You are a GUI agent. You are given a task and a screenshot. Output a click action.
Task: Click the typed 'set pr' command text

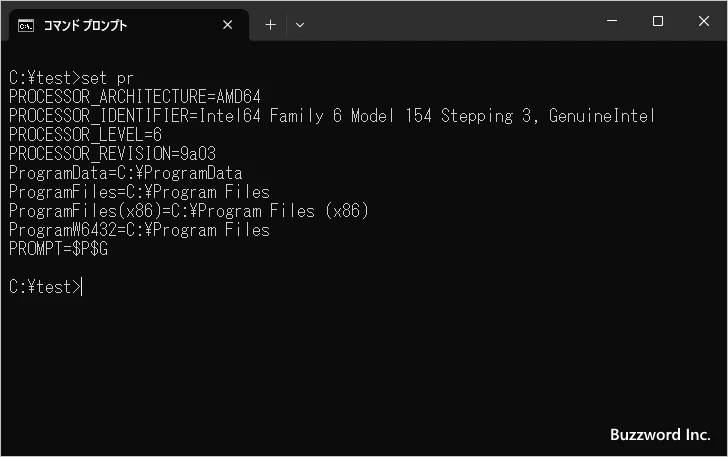107,78
